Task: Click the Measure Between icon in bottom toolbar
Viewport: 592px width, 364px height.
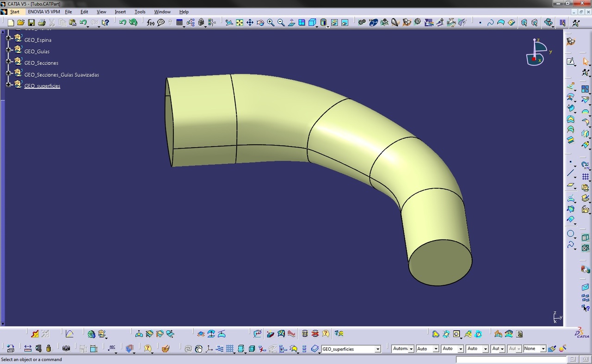Action: click(28, 349)
